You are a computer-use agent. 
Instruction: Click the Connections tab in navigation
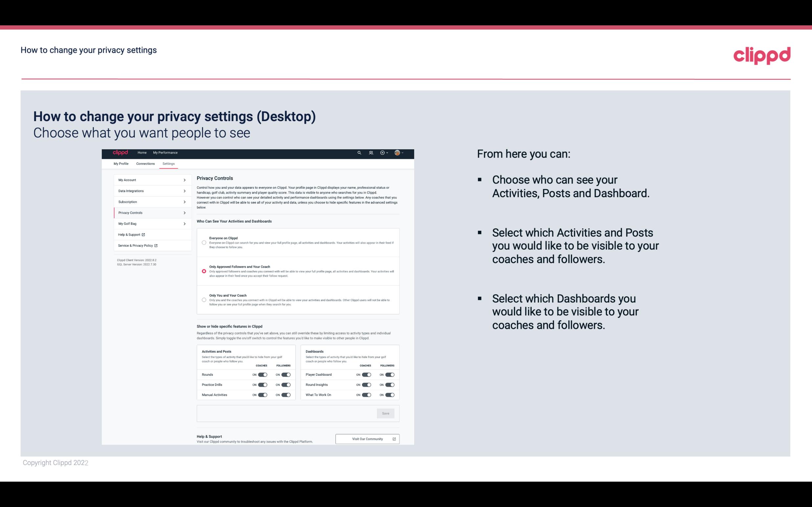click(145, 163)
